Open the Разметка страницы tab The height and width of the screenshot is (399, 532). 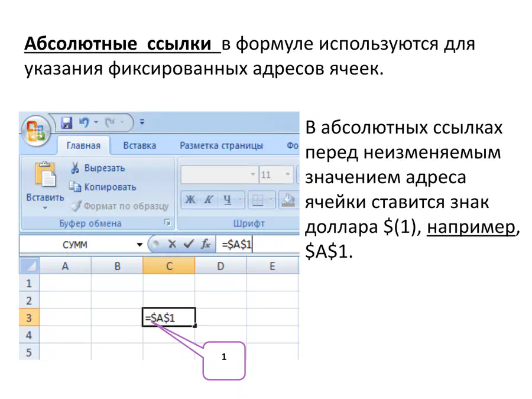coord(221,145)
